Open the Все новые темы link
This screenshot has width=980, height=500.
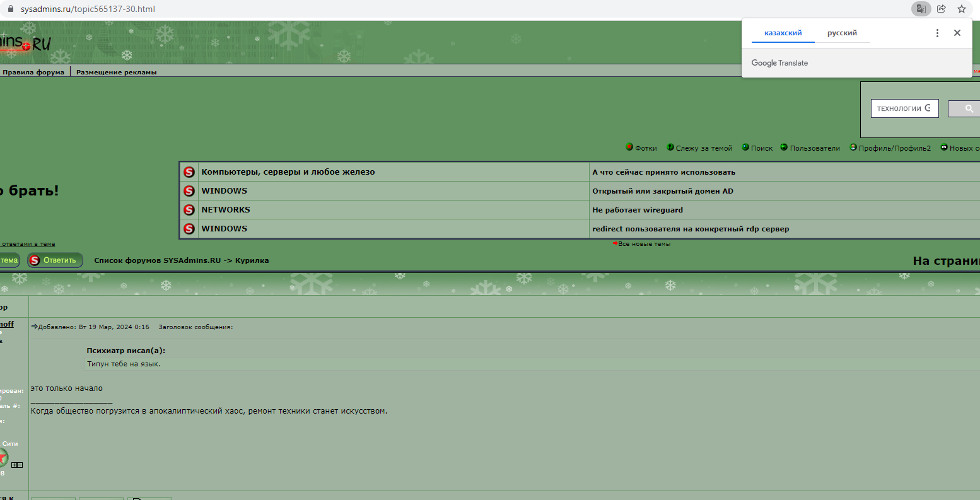(x=644, y=244)
